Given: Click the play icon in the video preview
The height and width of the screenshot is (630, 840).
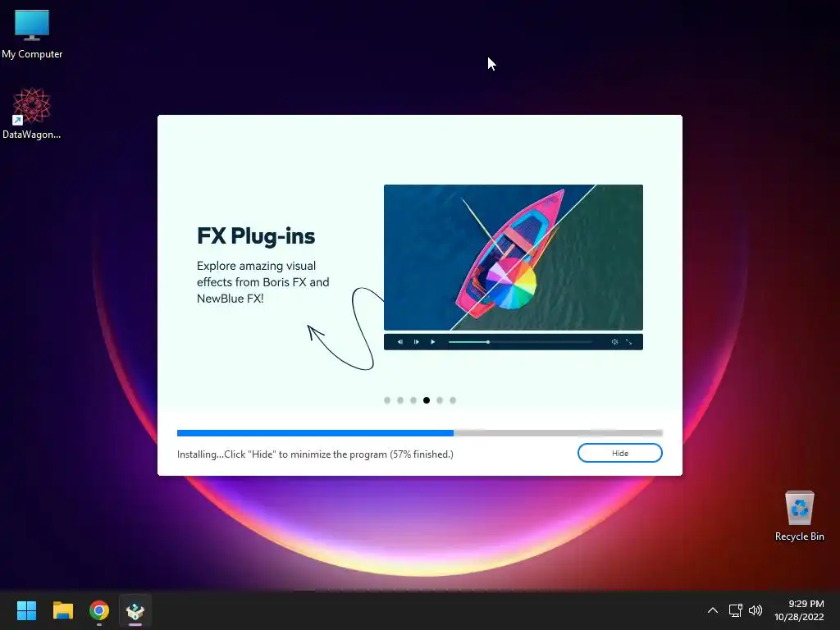Looking at the screenshot, I should coord(433,342).
